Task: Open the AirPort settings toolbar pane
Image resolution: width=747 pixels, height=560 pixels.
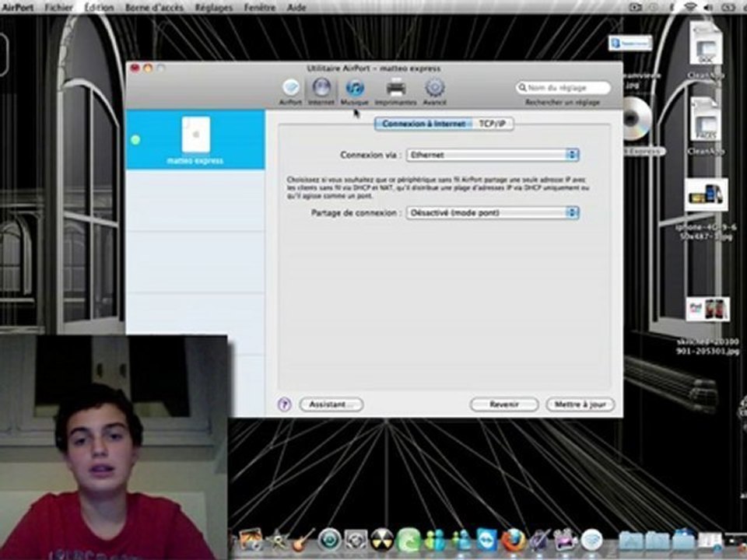Action: point(290,92)
